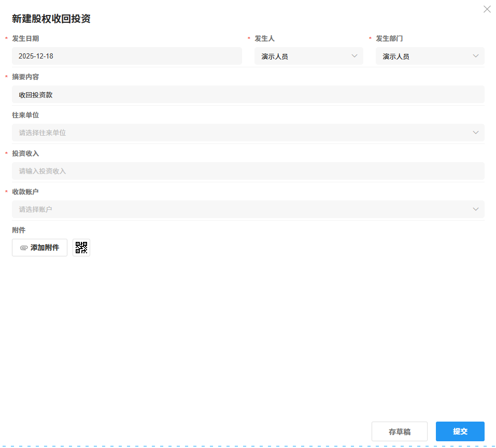496x448 pixels.
Task: Close the 新建股权收回投资 dialog
Action: (486, 9)
